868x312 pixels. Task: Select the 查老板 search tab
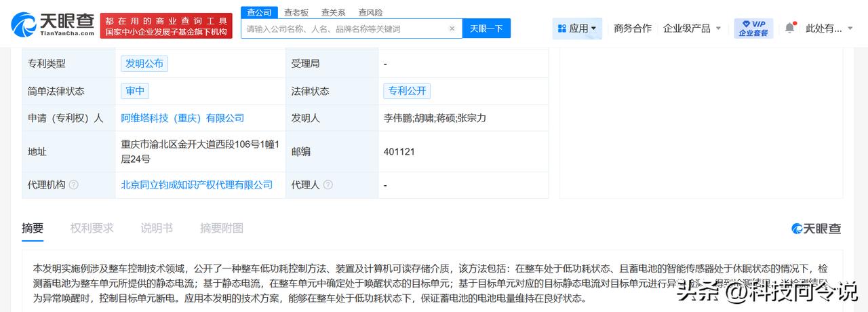click(x=296, y=12)
